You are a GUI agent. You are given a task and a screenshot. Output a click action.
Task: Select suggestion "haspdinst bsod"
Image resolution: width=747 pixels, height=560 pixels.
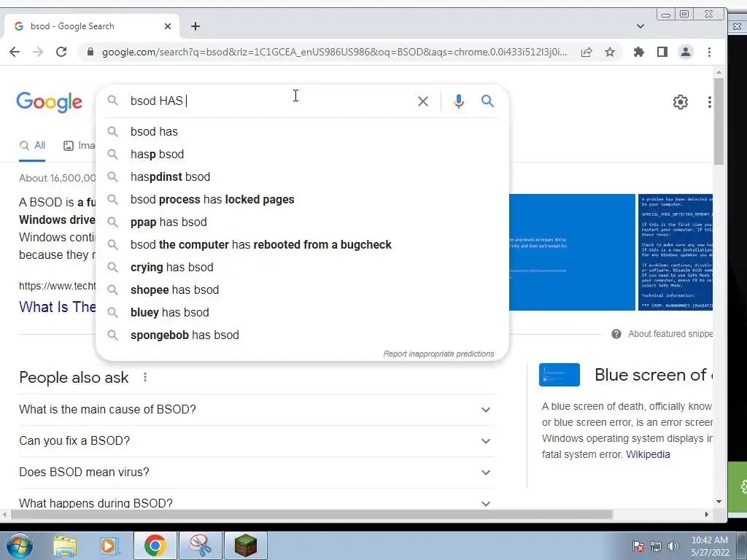(303, 176)
